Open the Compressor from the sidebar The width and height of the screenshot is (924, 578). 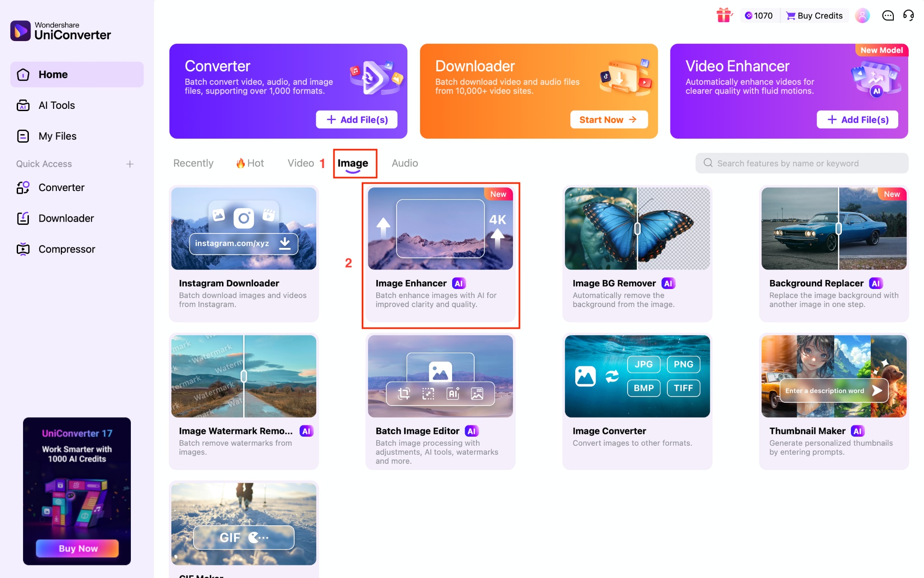coord(66,249)
